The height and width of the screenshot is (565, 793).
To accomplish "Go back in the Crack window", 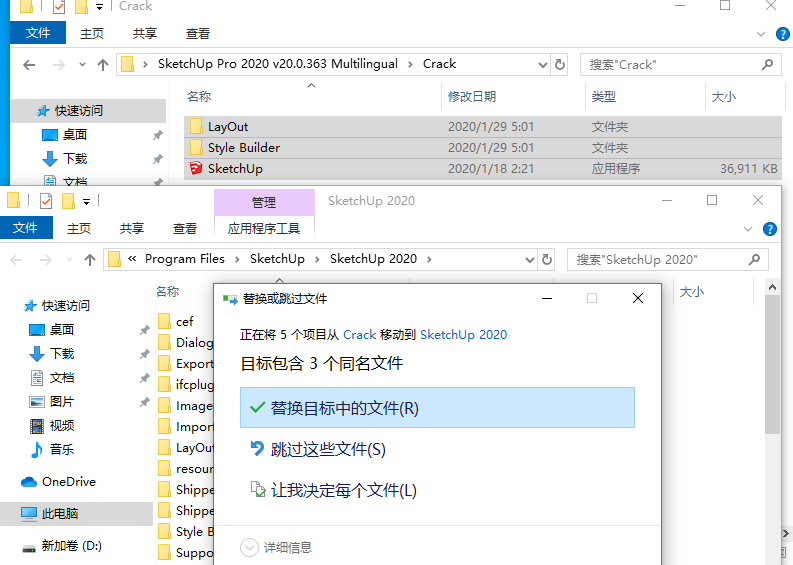I will [x=29, y=65].
